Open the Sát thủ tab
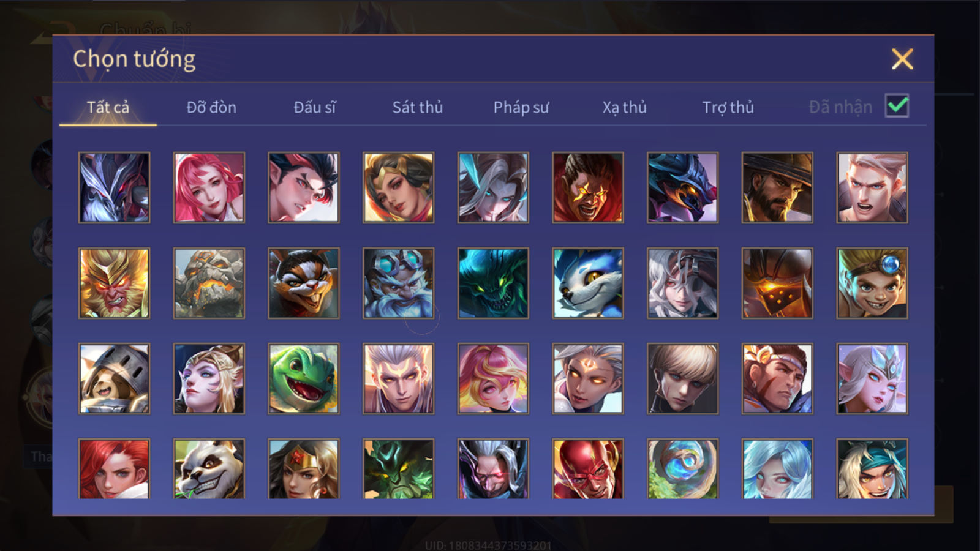Image resolution: width=980 pixels, height=551 pixels. click(417, 107)
